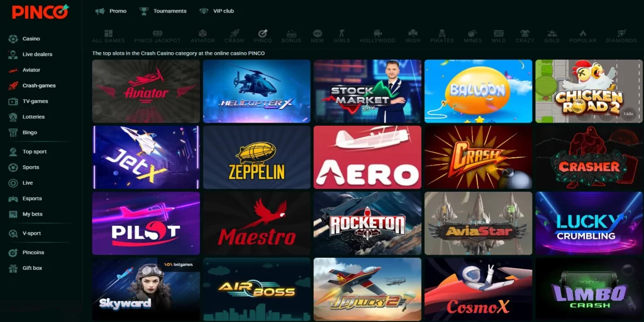Open the Bingo section icon
The width and height of the screenshot is (644, 322).
pyautogui.click(x=13, y=133)
